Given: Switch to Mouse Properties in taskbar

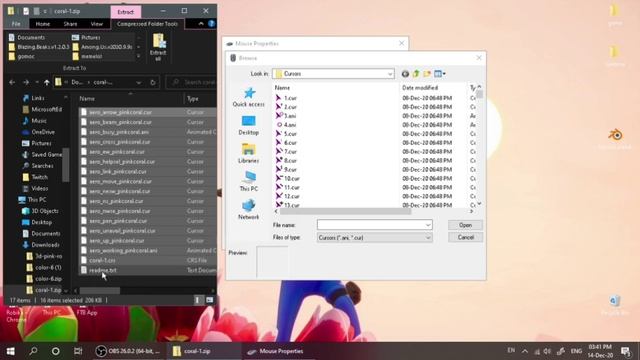Looking at the screenshot, I should coord(277,351).
